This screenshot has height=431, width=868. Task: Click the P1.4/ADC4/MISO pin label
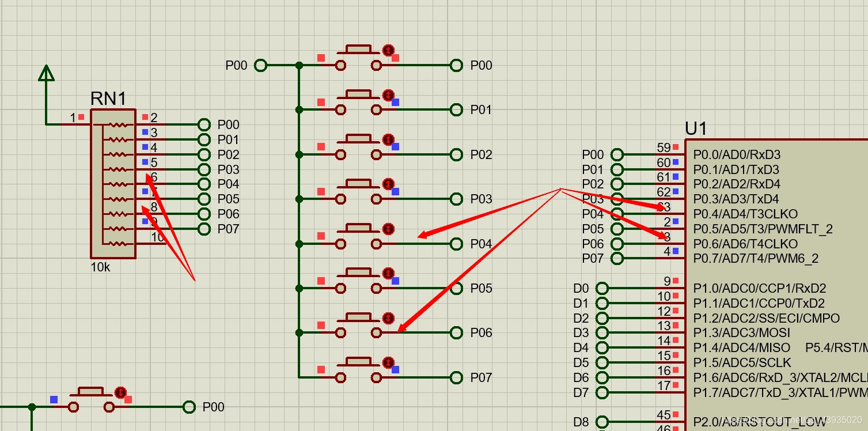[x=741, y=347]
